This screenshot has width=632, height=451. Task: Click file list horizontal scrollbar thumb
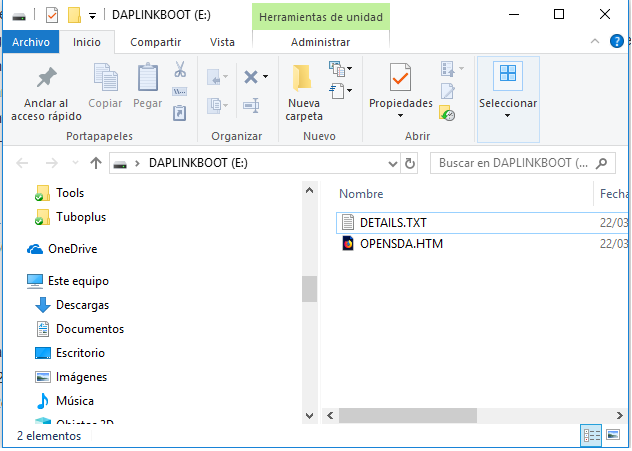click(407, 416)
